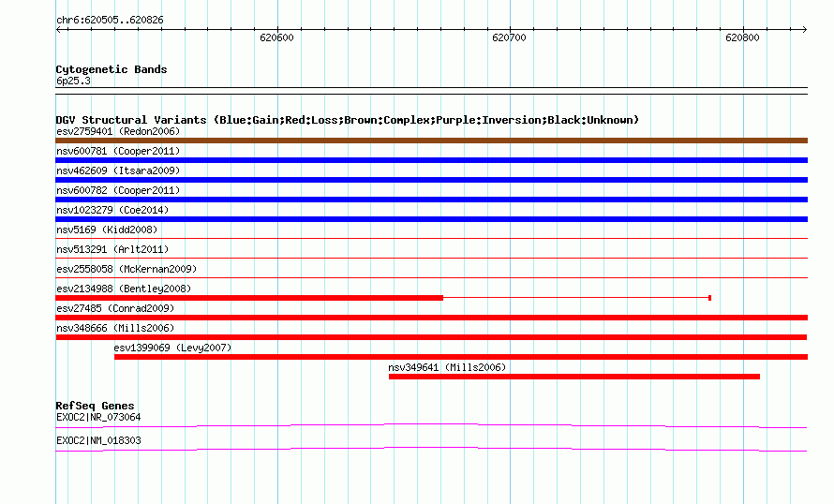
Task: Select the magenta EXOC2|NR_073064 transcript line
Action: (x=431, y=425)
